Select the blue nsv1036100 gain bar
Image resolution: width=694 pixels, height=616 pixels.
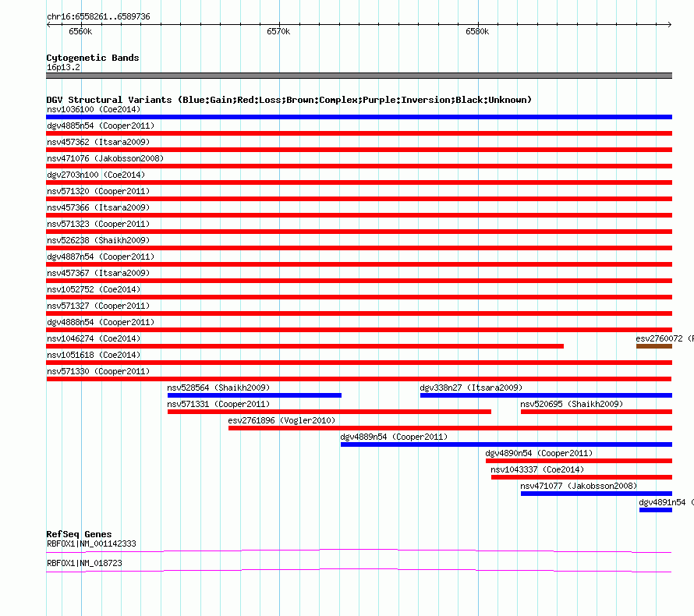[359, 117]
